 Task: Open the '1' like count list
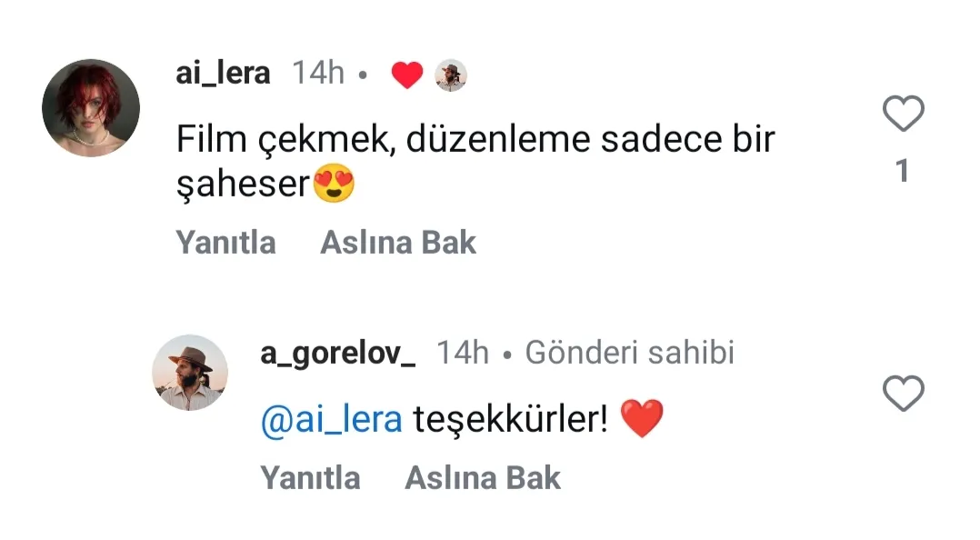point(902,170)
